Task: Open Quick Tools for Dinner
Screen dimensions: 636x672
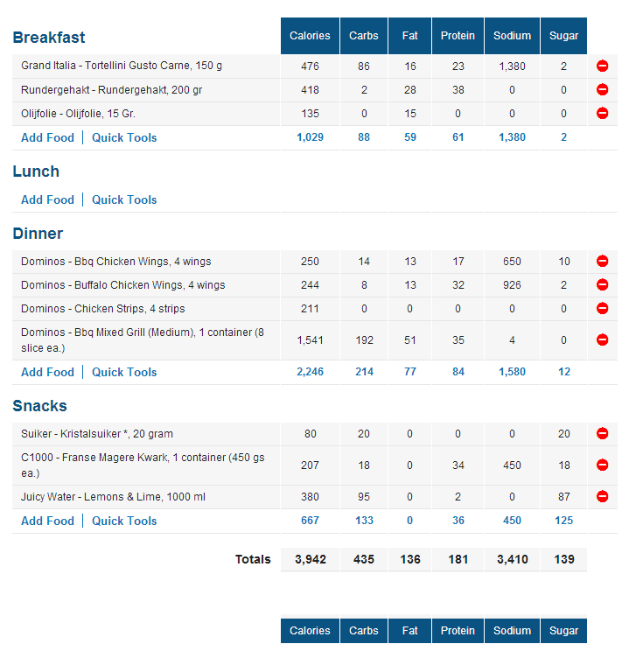Action: tap(124, 372)
